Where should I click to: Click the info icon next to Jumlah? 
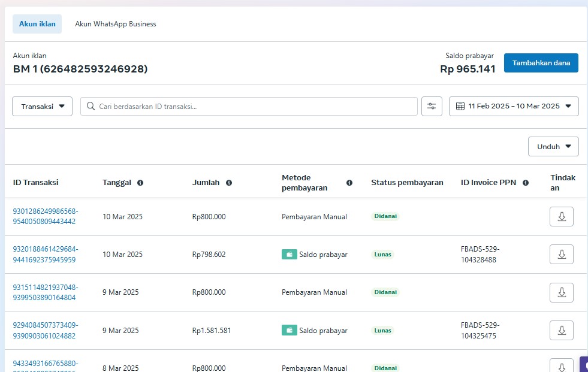tap(229, 183)
